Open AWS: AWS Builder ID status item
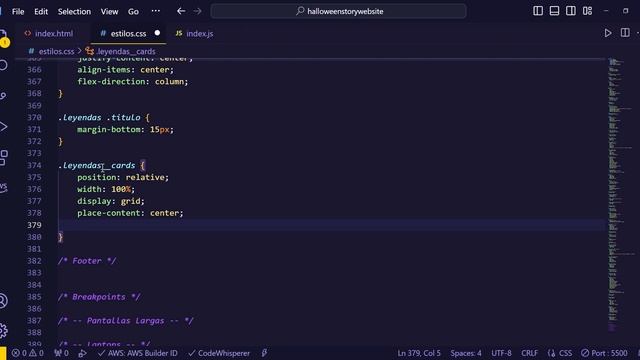 point(138,353)
